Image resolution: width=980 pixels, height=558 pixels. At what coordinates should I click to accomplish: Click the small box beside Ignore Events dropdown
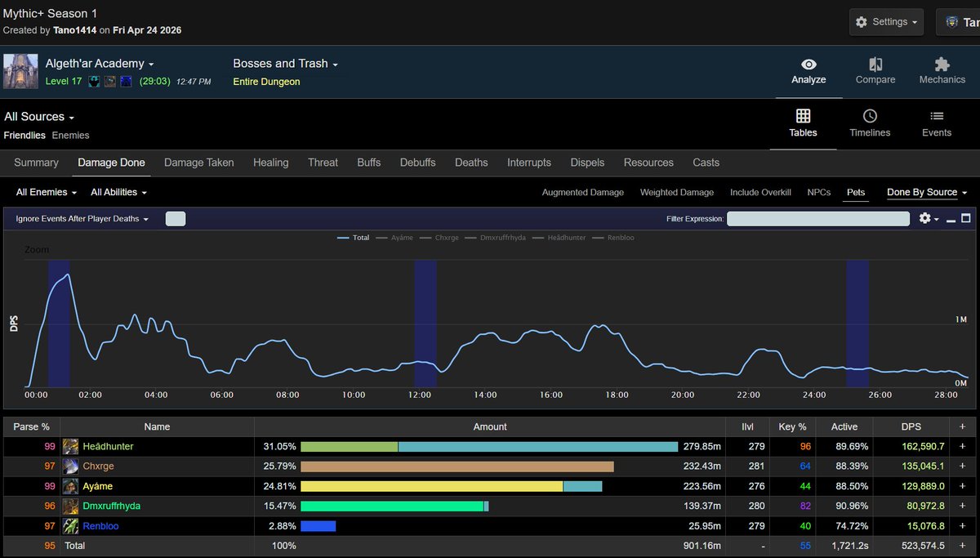(x=176, y=219)
